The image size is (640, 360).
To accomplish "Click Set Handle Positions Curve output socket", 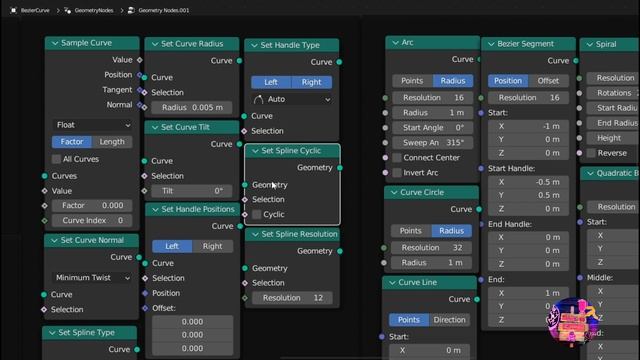I will [x=240, y=226].
